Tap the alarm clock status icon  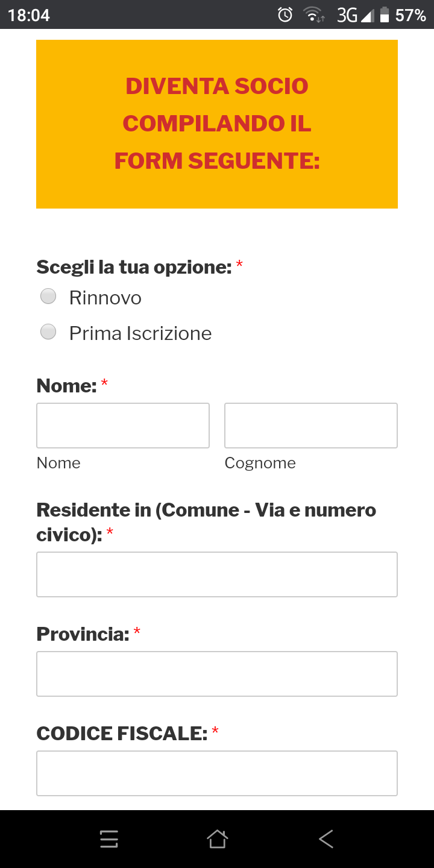pos(285,14)
